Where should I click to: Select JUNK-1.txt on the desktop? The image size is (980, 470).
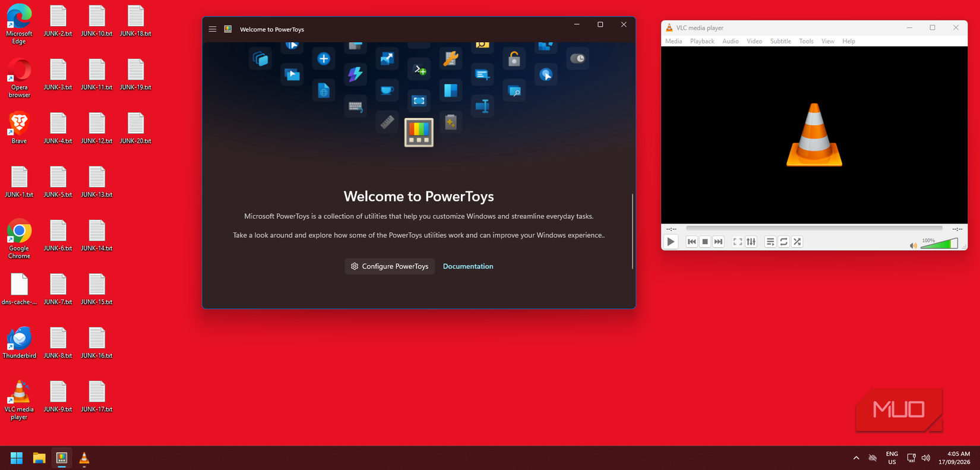pyautogui.click(x=19, y=182)
